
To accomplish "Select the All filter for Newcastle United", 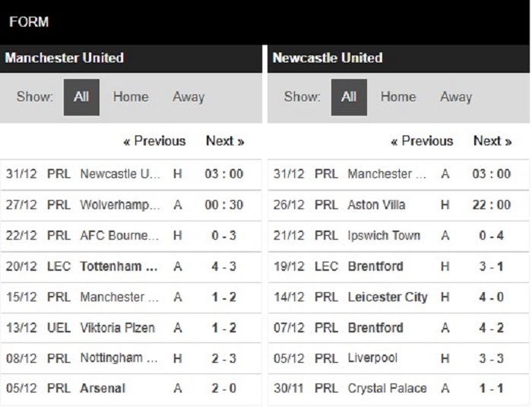I will (x=349, y=97).
